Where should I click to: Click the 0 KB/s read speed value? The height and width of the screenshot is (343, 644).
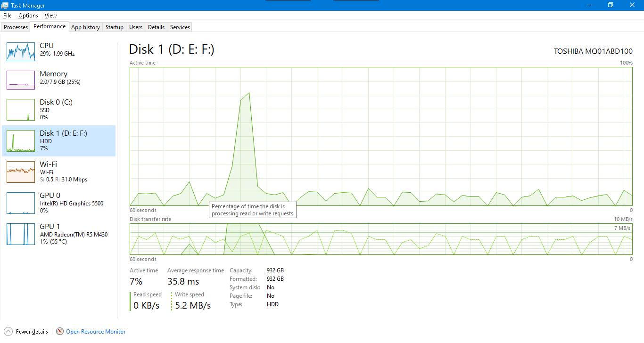click(146, 305)
